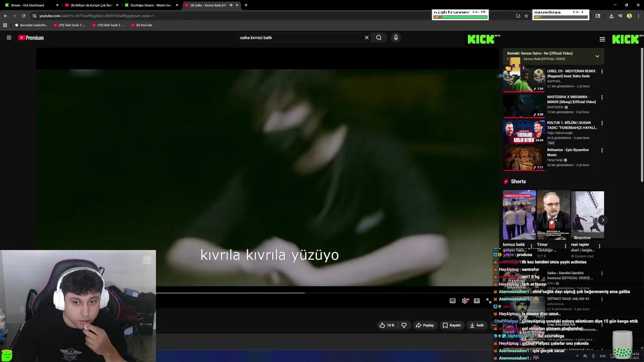
Task: Open browser profile avatar
Action: [x=629, y=16]
